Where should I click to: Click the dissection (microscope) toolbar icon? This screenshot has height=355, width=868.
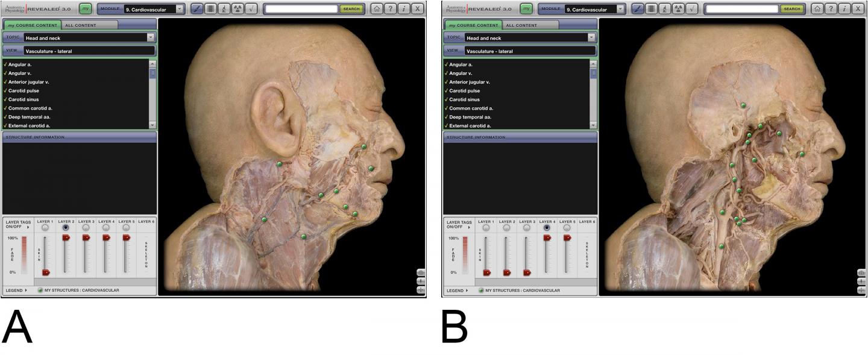pyautogui.click(x=225, y=9)
